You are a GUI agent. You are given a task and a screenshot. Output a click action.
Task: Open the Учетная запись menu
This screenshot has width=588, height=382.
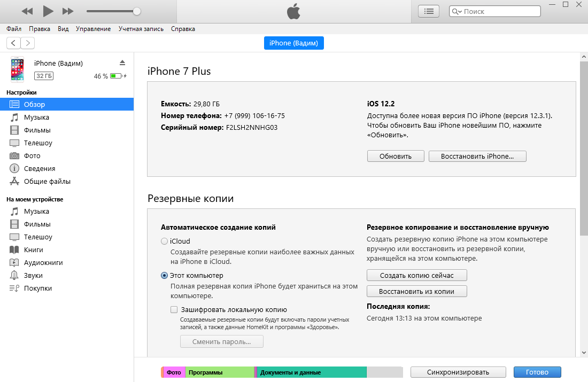141,29
